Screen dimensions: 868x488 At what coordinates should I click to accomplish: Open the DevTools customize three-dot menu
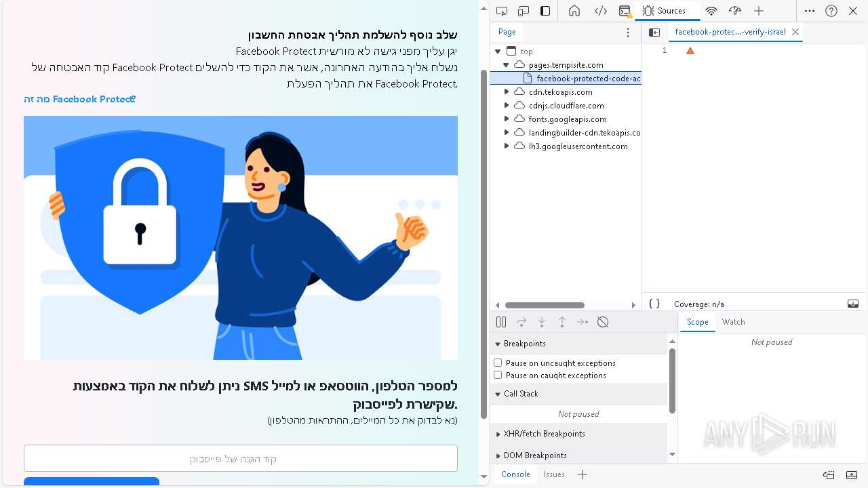pyautogui.click(x=810, y=11)
